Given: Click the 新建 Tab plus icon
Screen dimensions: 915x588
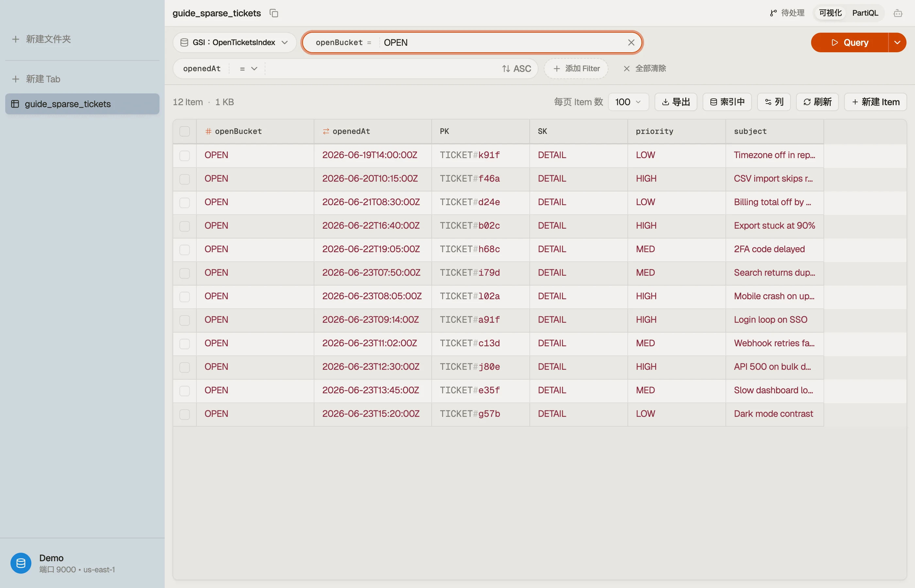Looking at the screenshot, I should coord(15,79).
